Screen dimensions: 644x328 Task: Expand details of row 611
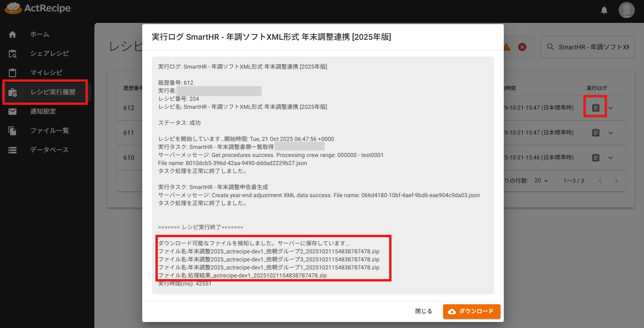pos(611,133)
